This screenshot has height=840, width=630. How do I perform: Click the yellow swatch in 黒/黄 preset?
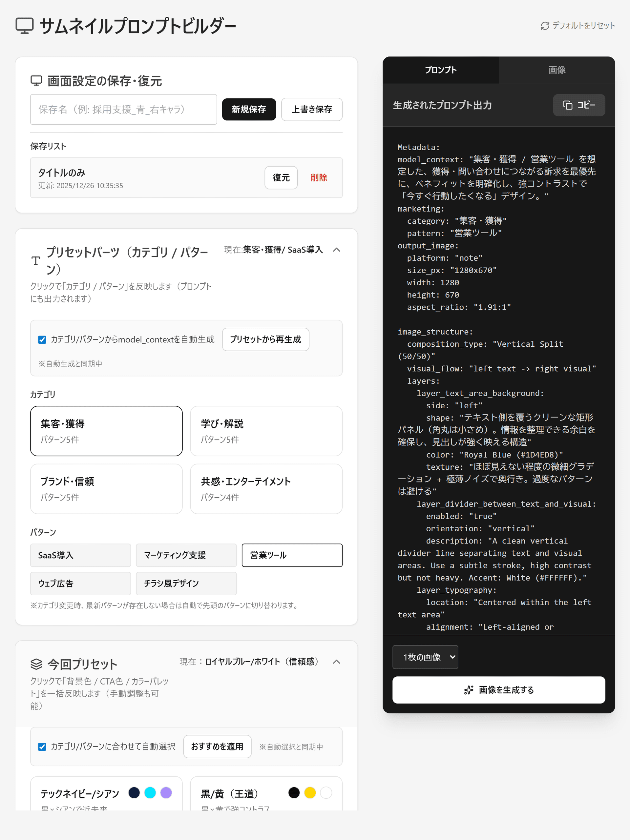(310, 792)
